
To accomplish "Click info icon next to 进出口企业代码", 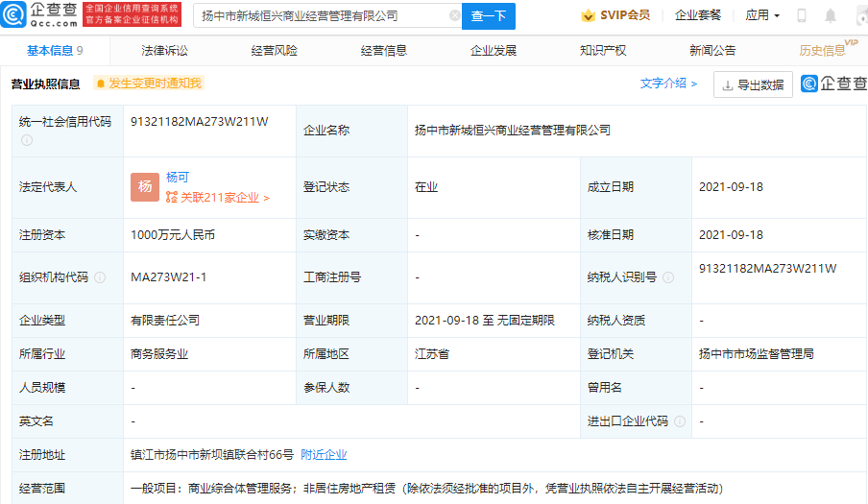I will click(x=680, y=421).
